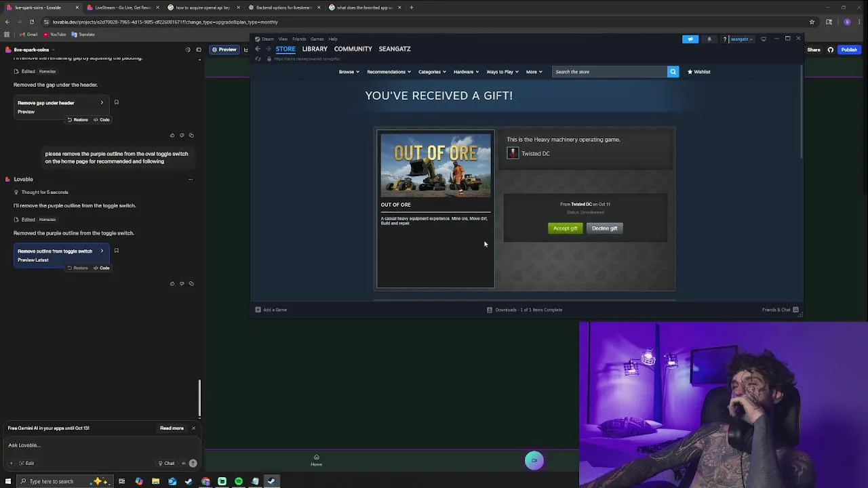Expand Remove outline from toggle switch card
The height and width of the screenshot is (488, 868).
[x=102, y=251]
